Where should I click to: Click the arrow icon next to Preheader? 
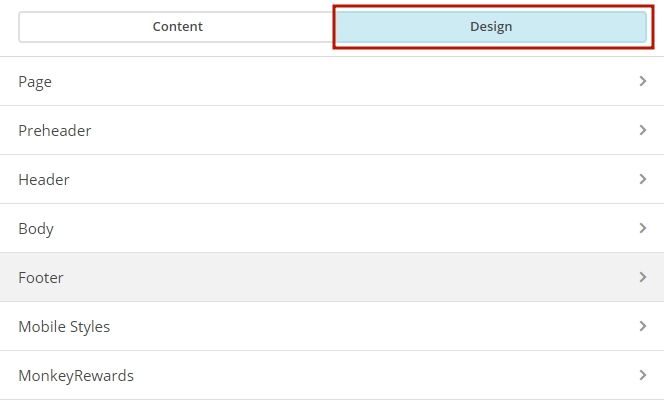[643, 130]
